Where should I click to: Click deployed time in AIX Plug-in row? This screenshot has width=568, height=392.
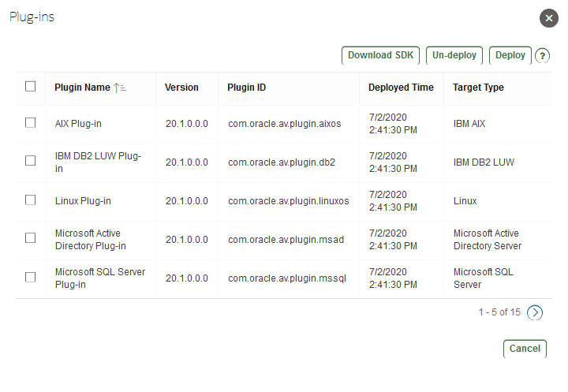click(393, 124)
